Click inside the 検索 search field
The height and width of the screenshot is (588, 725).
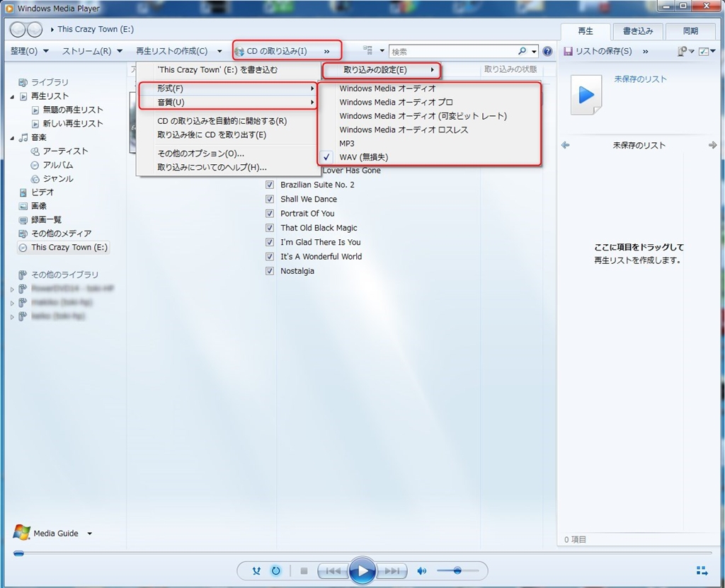(453, 52)
